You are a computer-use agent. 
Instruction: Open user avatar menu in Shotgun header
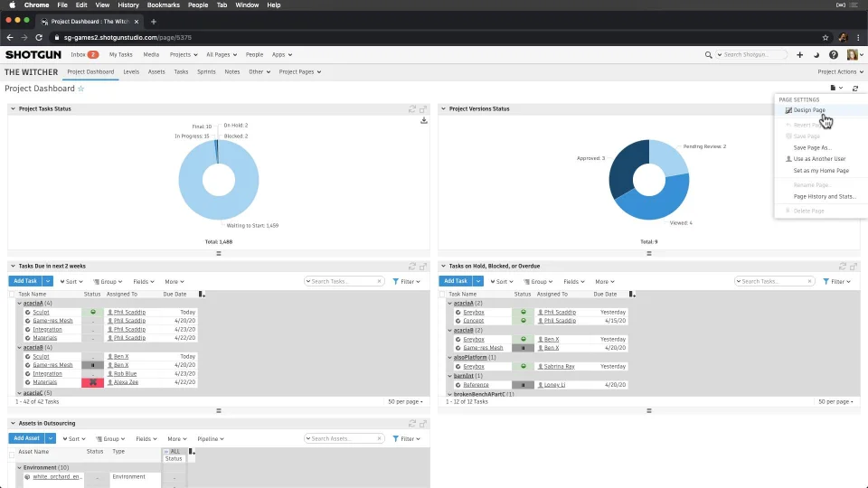854,54
